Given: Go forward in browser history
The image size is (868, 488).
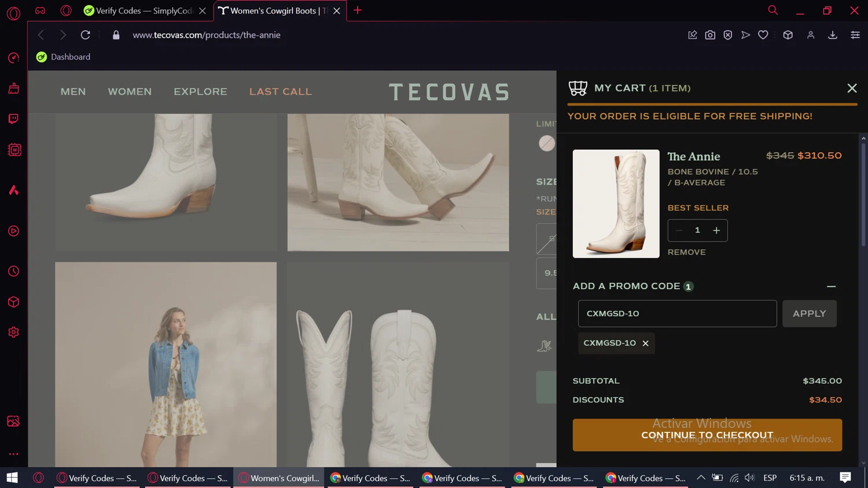Looking at the screenshot, I should click(63, 35).
